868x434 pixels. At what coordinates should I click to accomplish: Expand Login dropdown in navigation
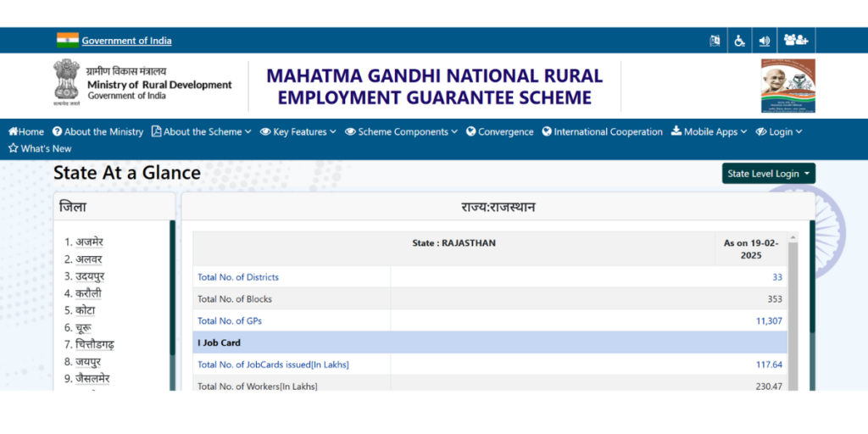click(x=779, y=131)
